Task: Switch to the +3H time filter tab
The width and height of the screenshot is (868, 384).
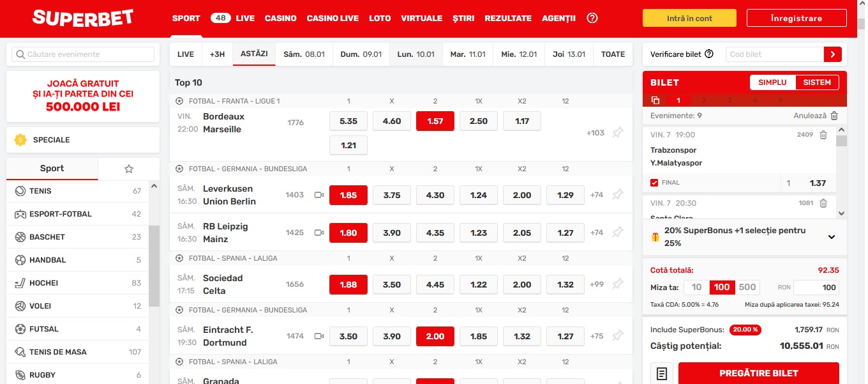Action: [x=218, y=54]
